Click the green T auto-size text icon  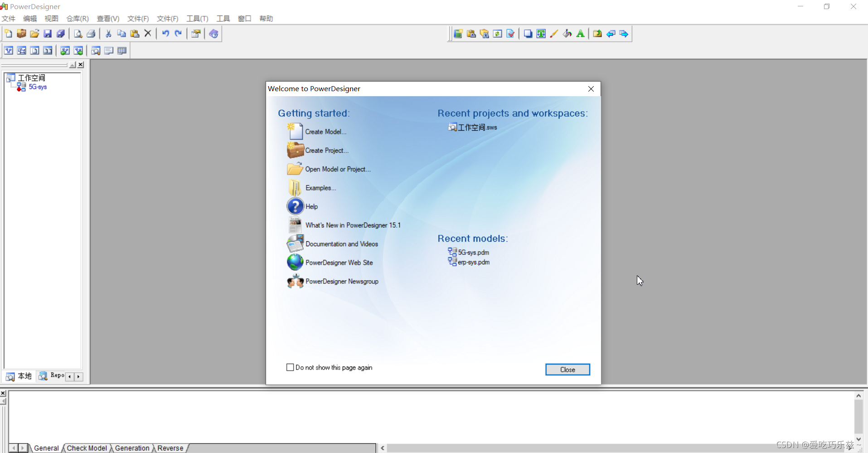click(541, 34)
